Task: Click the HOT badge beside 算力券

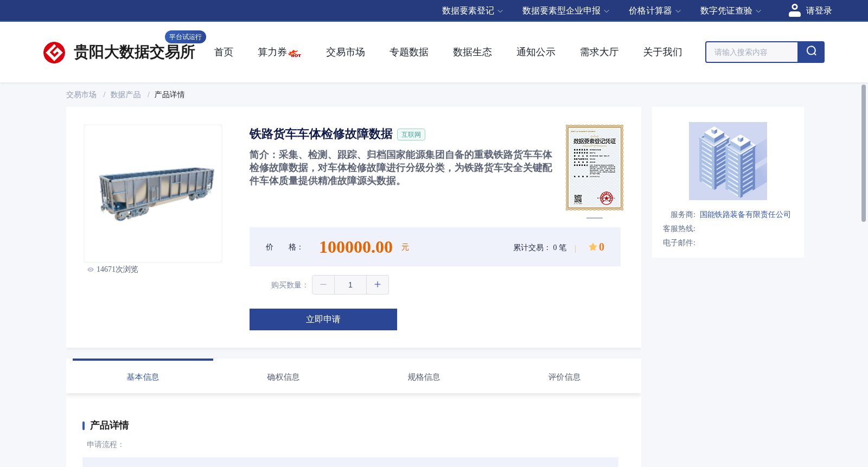Action: [295, 54]
